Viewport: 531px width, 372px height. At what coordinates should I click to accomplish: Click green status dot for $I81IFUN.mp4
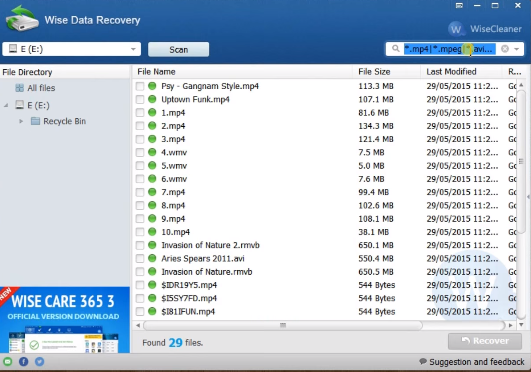coord(152,311)
